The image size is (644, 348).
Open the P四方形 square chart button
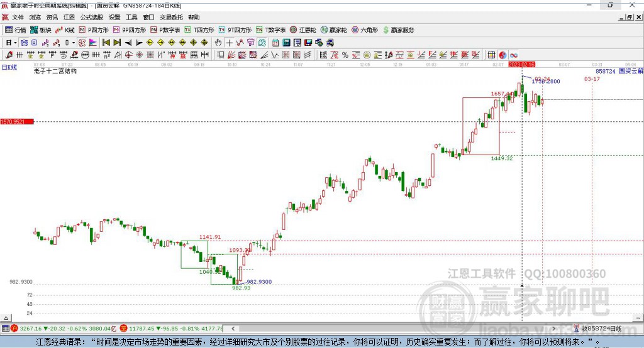[x=94, y=30]
